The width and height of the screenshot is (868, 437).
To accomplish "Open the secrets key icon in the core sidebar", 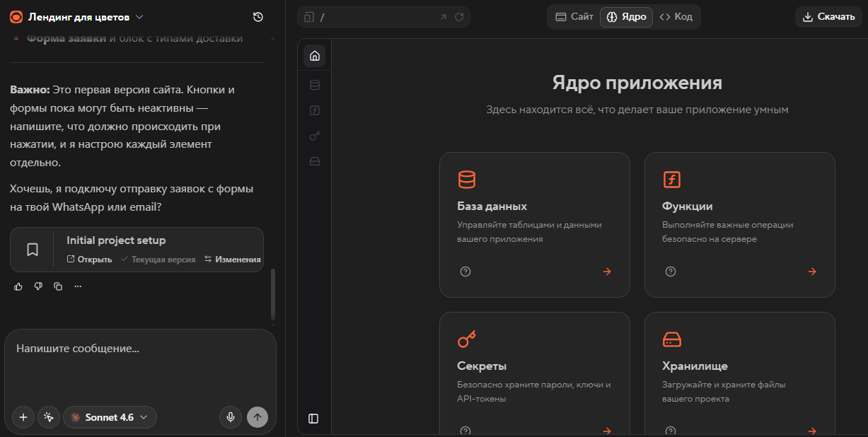I will coord(315,136).
